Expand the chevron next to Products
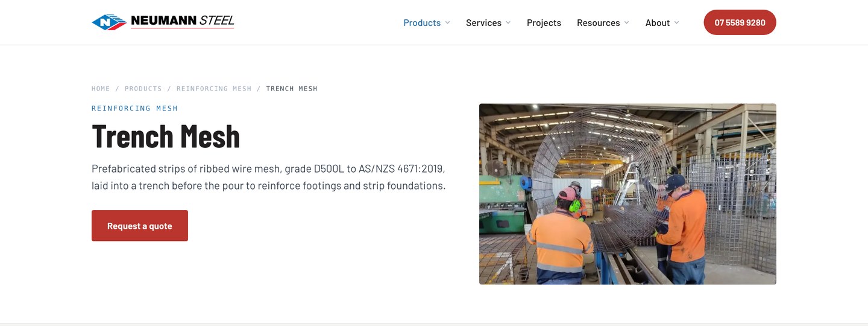The width and height of the screenshot is (868, 326). (447, 22)
